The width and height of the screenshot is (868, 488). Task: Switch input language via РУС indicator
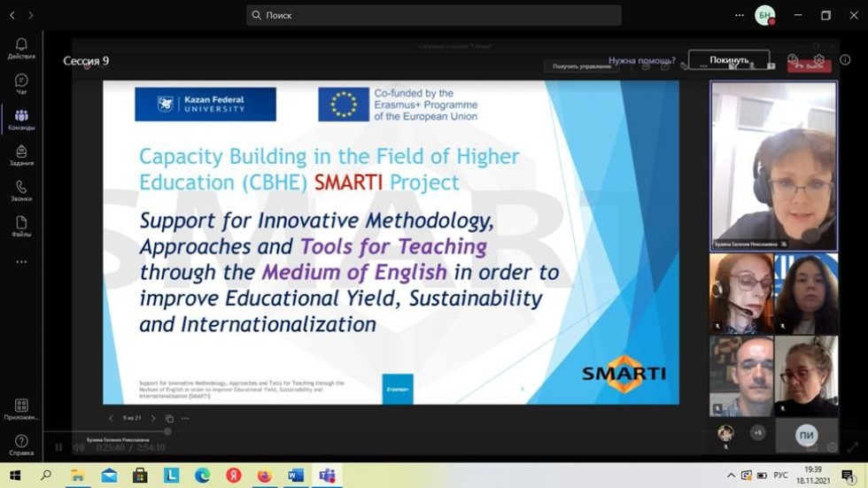click(780, 476)
